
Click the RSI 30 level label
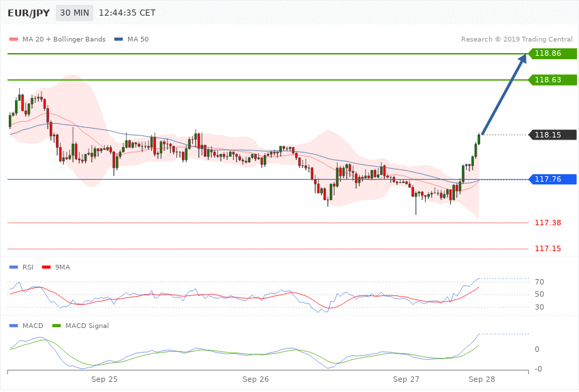pyautogui.click(x=539, y=307)
